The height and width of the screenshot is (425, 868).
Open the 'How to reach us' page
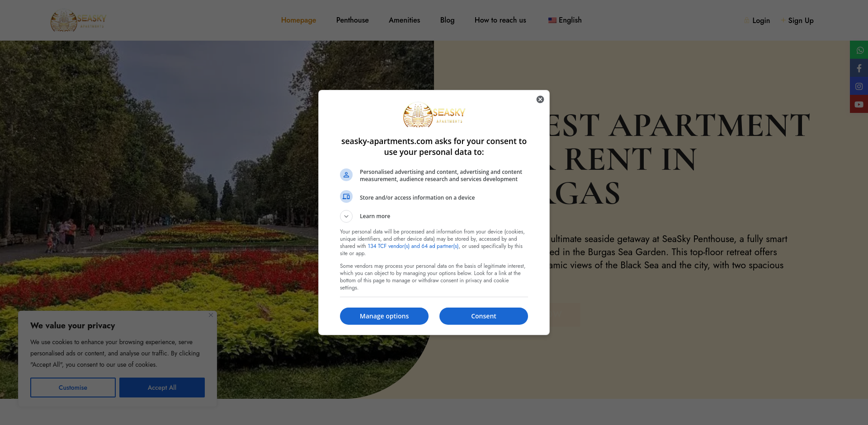[500, 20]
